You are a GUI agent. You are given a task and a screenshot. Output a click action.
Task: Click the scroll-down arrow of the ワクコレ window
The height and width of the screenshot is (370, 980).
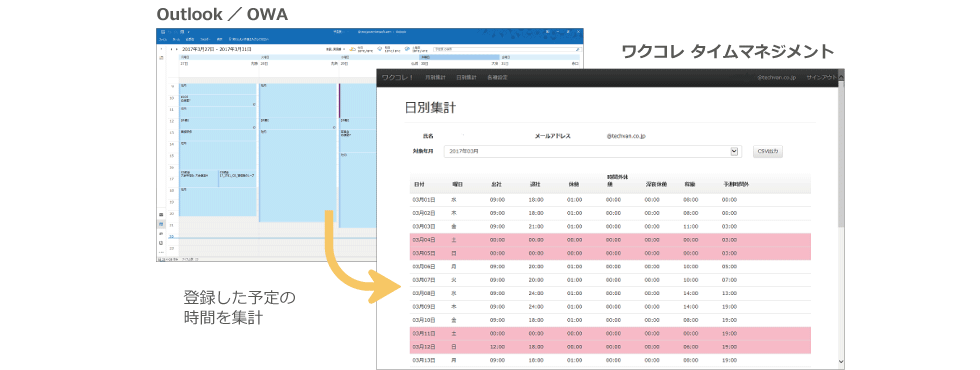pos(841,361)
